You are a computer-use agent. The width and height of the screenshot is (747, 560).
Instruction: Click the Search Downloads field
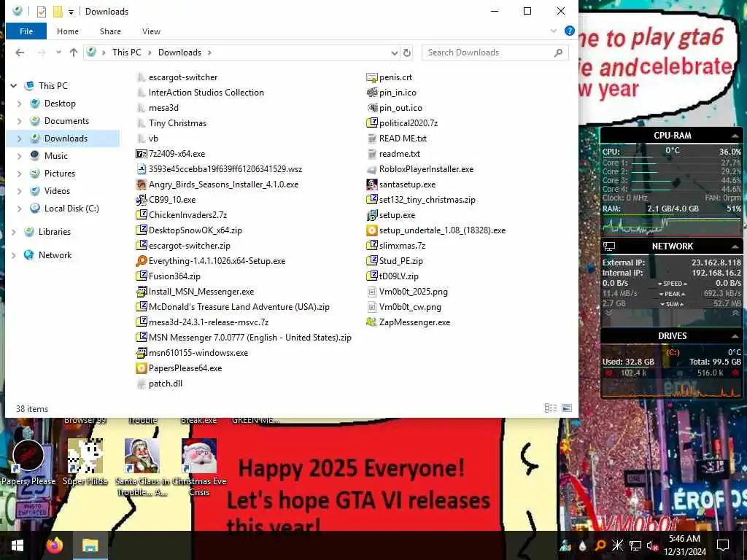495,52
